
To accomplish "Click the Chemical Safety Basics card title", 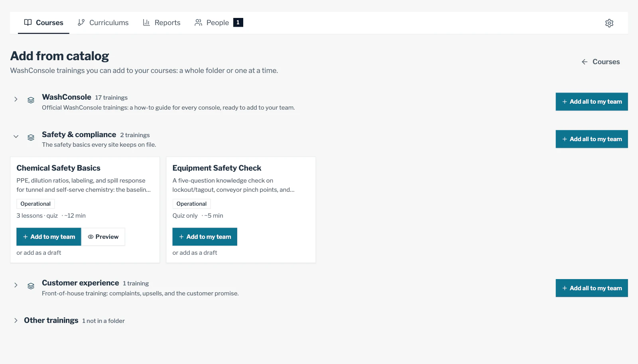I will tap(58, 168).
